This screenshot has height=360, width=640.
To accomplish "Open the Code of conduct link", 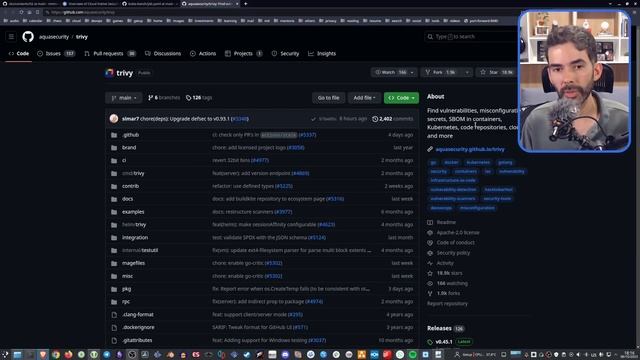I will 456,242.
